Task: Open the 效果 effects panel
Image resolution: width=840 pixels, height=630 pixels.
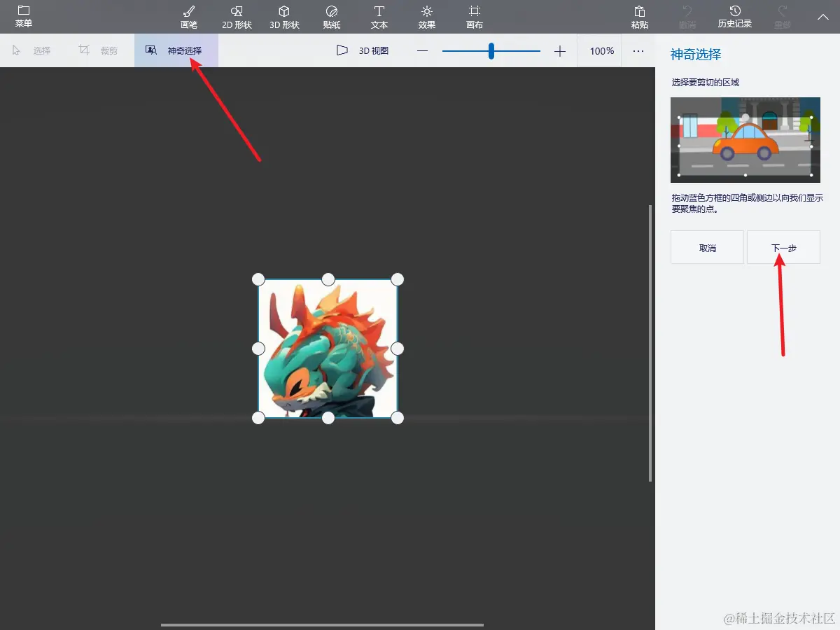Action: click(x=427, y=17)
